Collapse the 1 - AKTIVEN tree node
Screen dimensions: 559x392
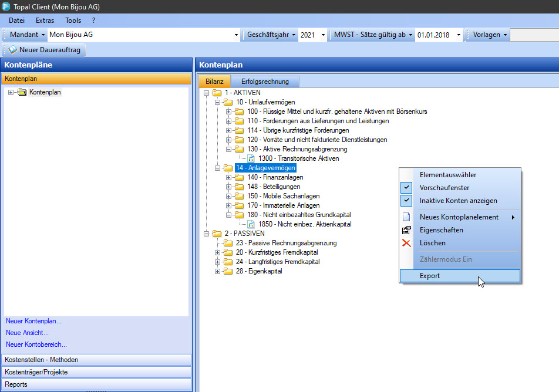(x=206, y=93)
